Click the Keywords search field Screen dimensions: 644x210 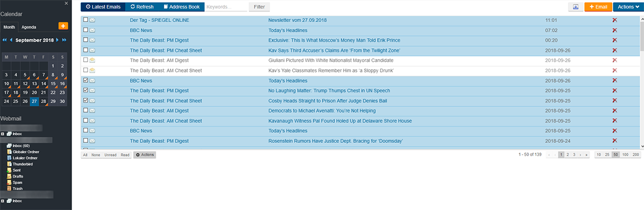225,7
